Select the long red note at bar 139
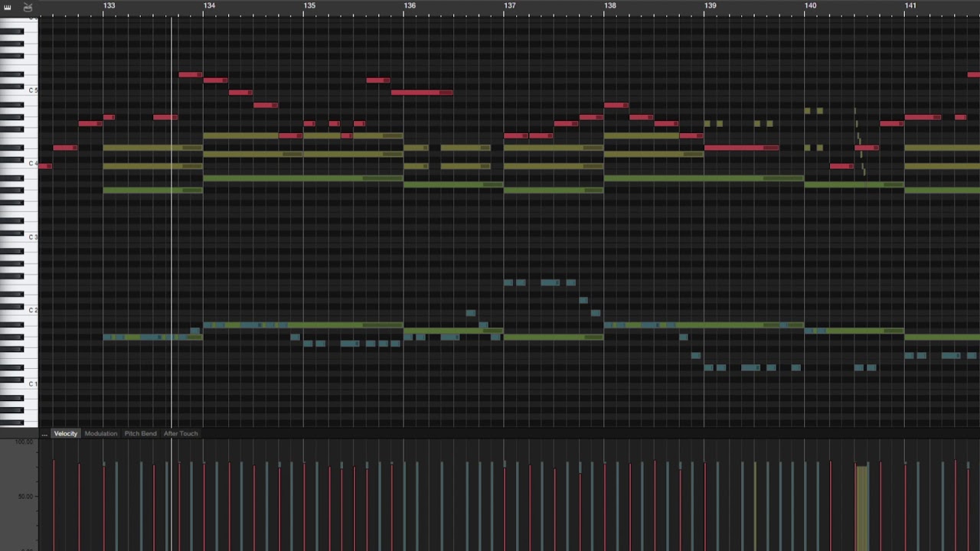 pos(740,148)
